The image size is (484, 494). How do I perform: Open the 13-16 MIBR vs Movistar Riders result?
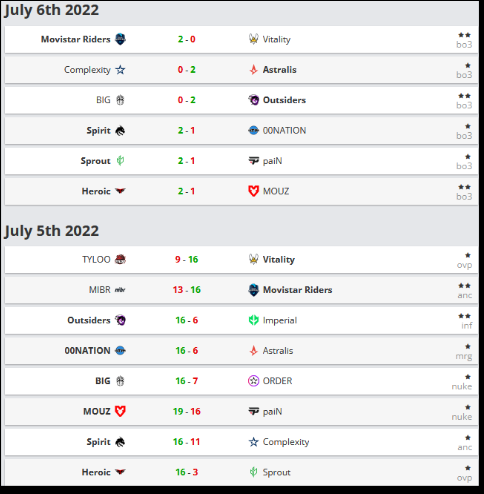pos(187,290)
